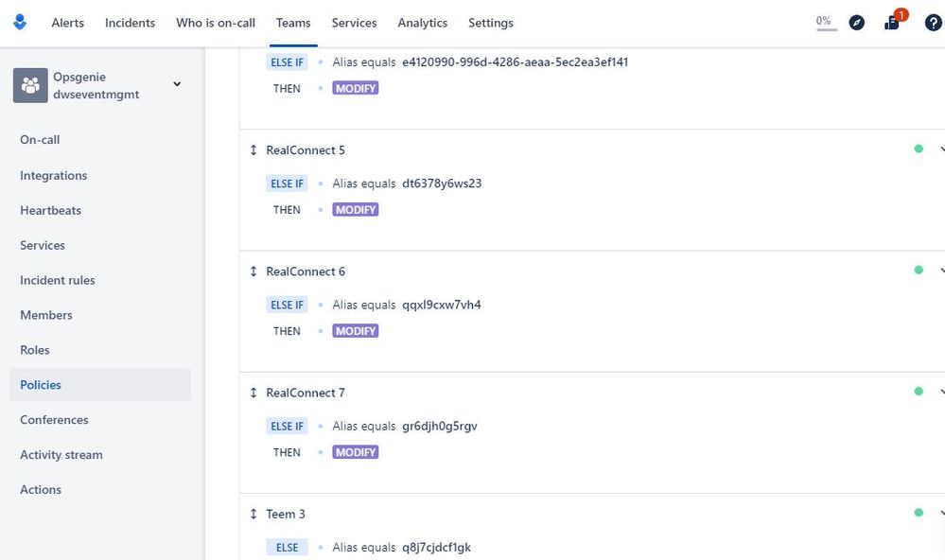This screenshot has width=945, height=560.
Task: Expand Teem 3 policy chevron
Action: point(941,513)
